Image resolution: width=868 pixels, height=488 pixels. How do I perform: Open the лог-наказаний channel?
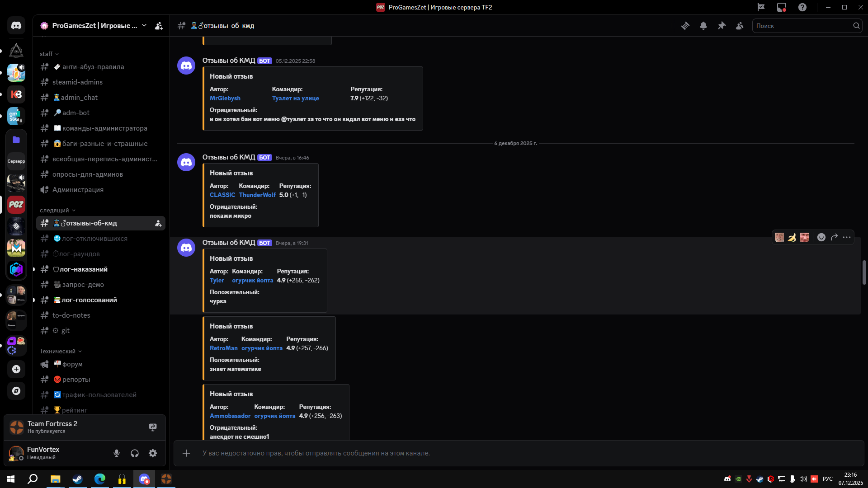click(84, 269)
